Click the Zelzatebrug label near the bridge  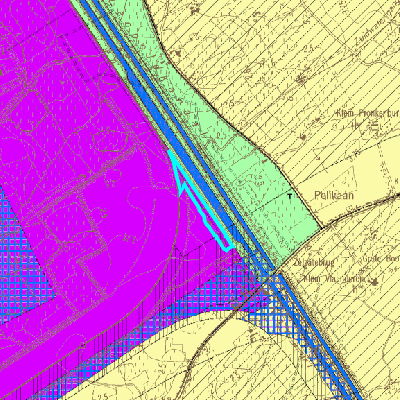pos(314,262)
